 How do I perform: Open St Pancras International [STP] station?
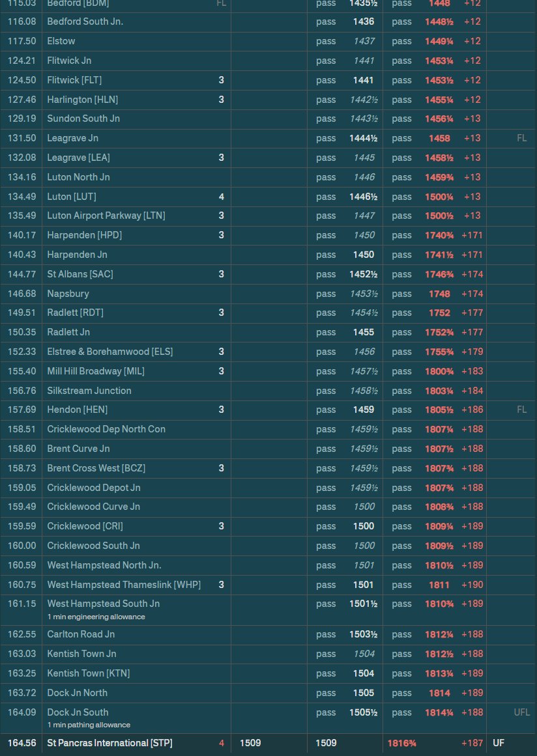coord(109,743)
